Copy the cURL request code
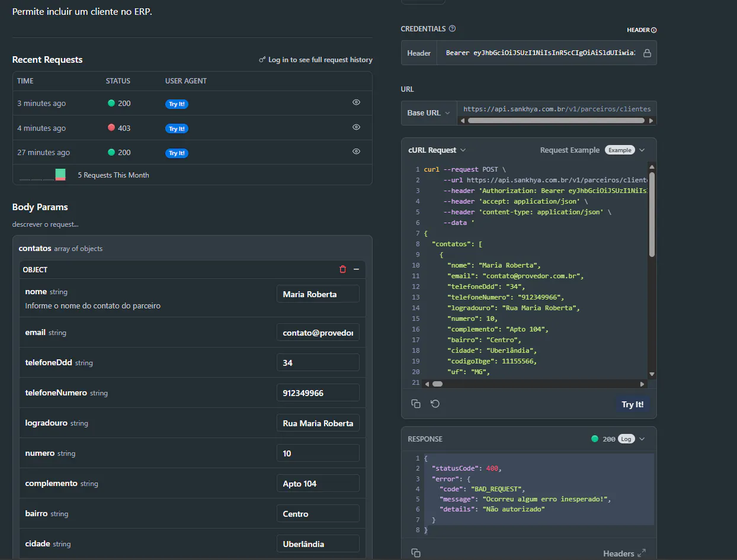 [416, 404]
